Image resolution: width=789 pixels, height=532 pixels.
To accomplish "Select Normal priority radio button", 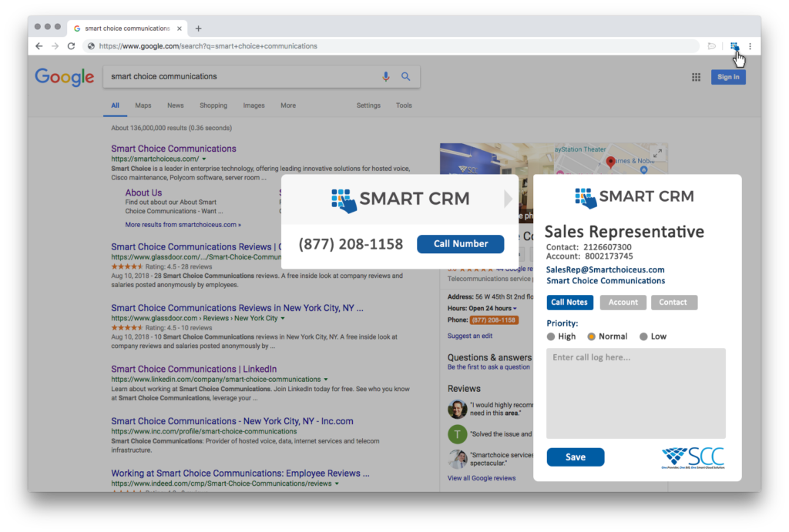I will [x=591, y=336].
